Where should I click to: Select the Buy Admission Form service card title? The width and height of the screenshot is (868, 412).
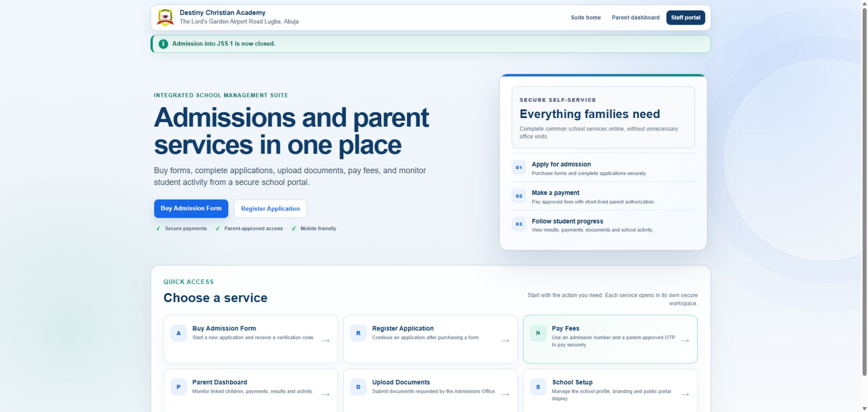[x=224, y=329]
